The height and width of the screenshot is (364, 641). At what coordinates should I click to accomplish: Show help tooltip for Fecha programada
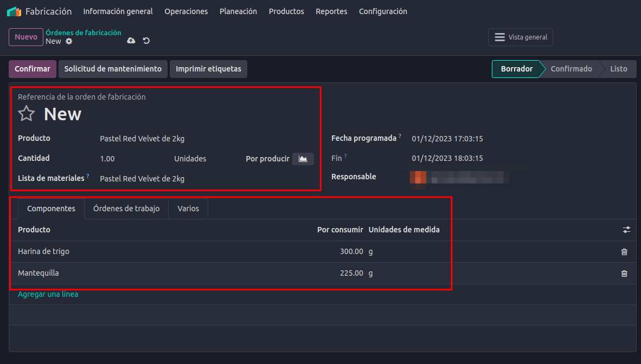(x=400, y=136)
